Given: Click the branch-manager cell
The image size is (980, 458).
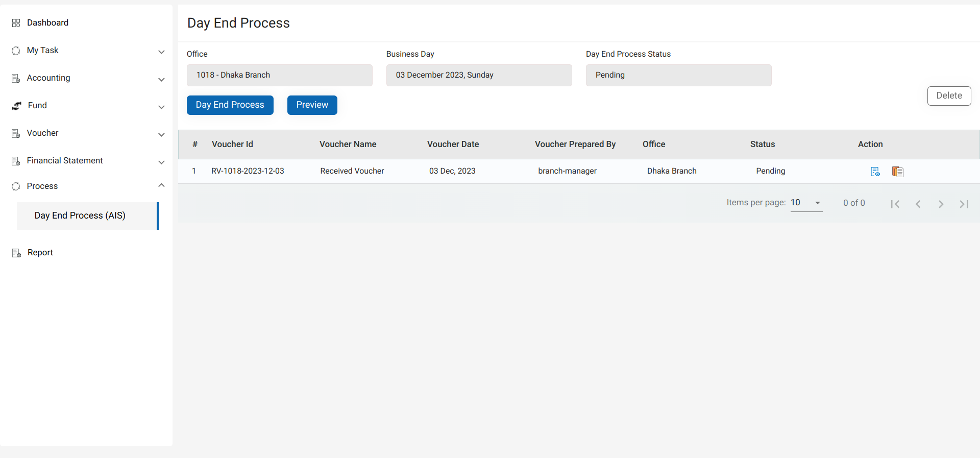Looking at the screenshot, I should click(567, 171).
